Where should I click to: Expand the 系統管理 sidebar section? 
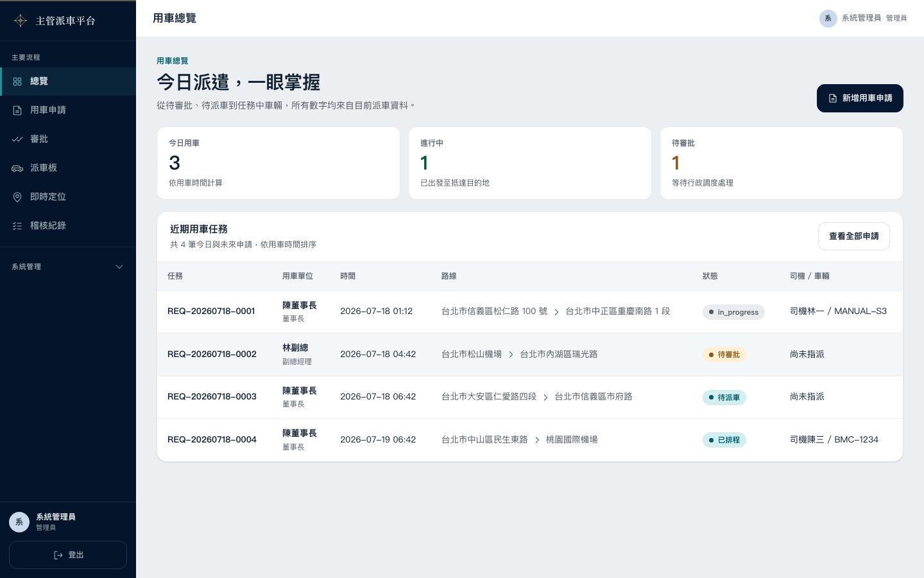pyautogui.click(x=68, y=267)
